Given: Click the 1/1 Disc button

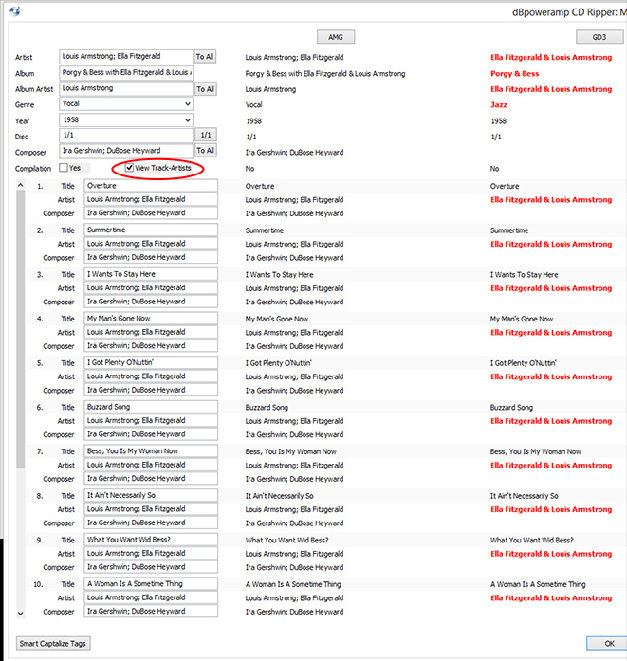Looking at the screenshot, I should pyautogui.click(x=205, y=135).
